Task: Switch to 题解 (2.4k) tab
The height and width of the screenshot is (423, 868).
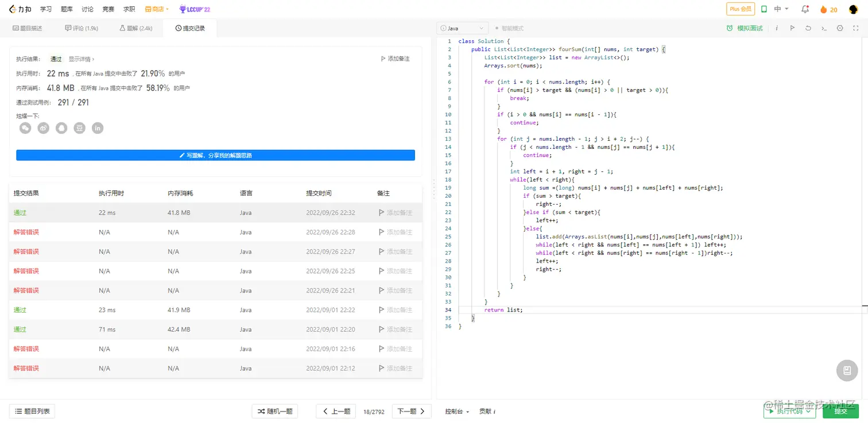Action: tap(136, 28)
